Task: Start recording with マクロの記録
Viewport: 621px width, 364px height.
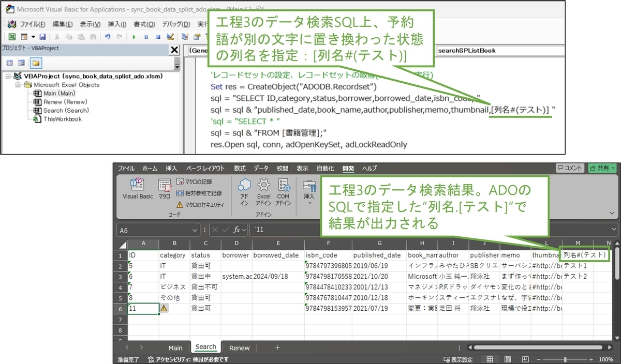Action: coord(198,183)
